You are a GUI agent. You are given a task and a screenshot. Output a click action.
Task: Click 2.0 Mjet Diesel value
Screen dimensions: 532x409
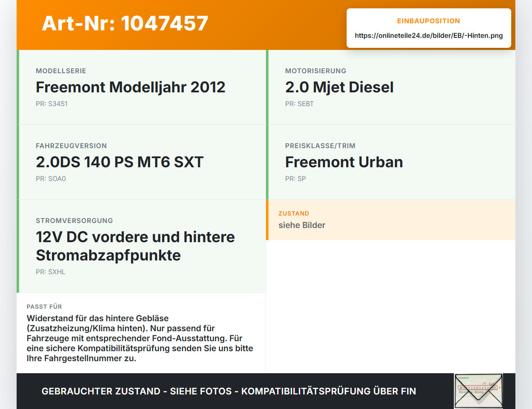click(339, 87)
